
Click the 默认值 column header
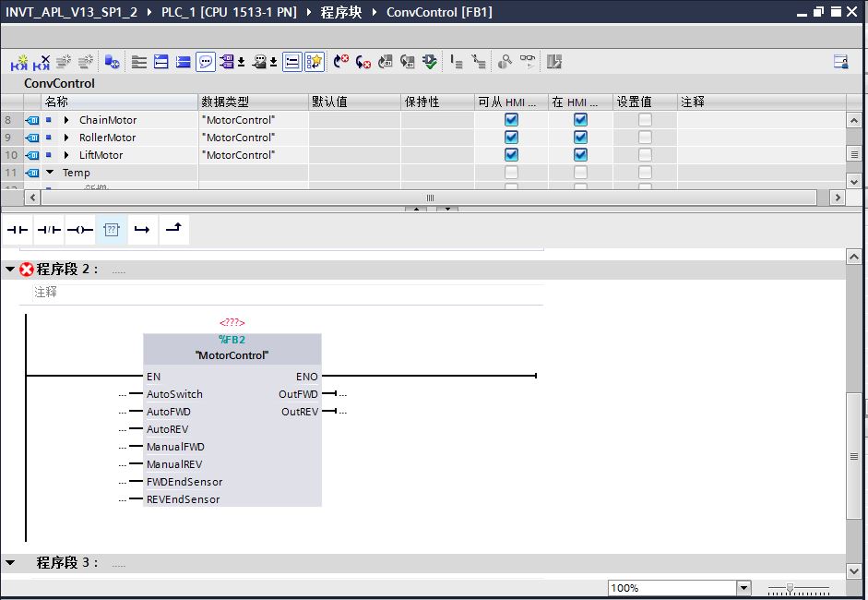tap(354, 102)
